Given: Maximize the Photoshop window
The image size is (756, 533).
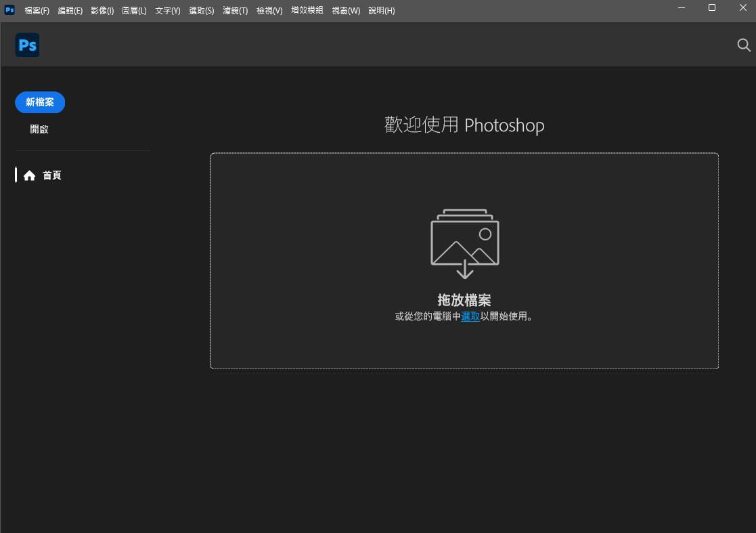Looking at the screenshot, I should tap(711, 7).
